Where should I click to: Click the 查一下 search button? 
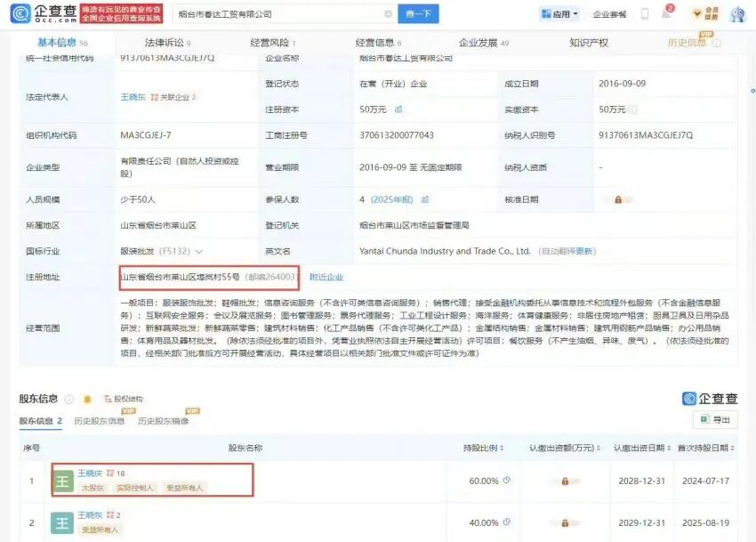(x=418, y=14)
